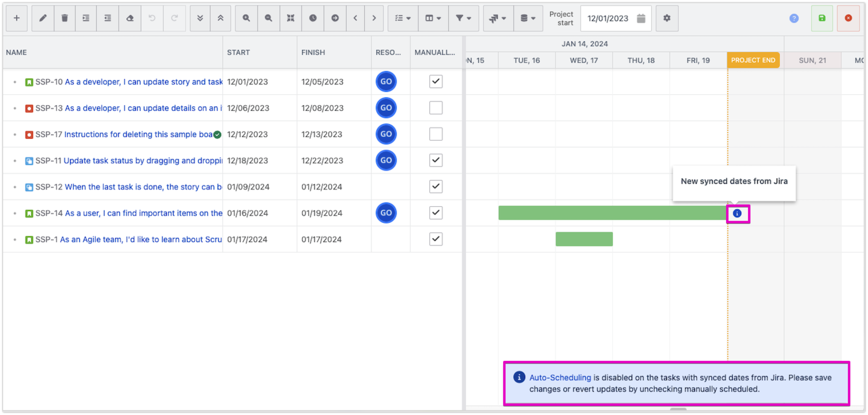This screenshot has width=868, height=415.
Task: Click the pencil edit task icon
Action: (43, 18)
